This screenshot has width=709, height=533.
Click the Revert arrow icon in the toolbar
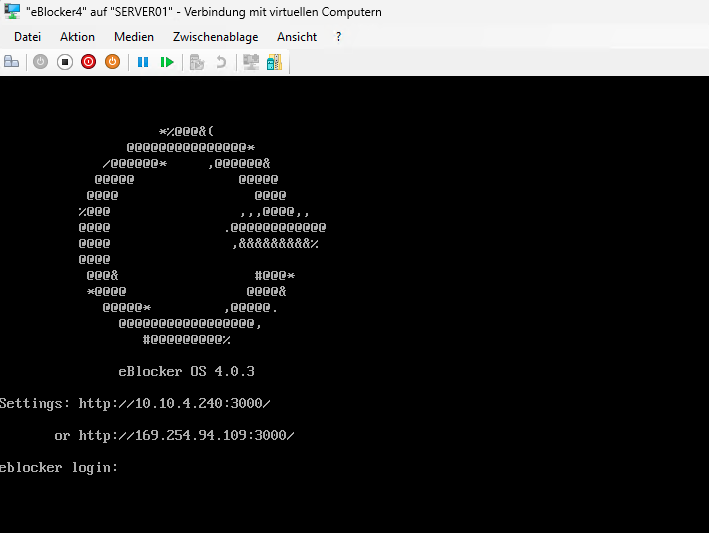click(221, 62)
